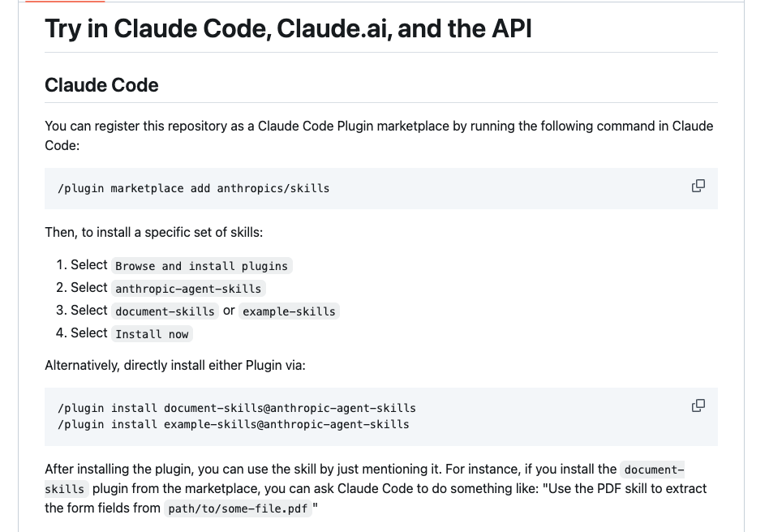
Task: Copy the plugin install commands
Action: [698, 405]
